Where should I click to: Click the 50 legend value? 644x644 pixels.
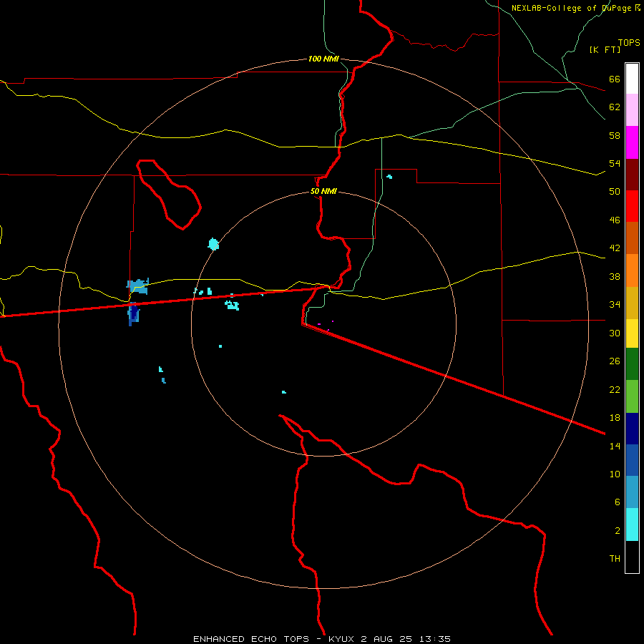[x=615, y=191]
